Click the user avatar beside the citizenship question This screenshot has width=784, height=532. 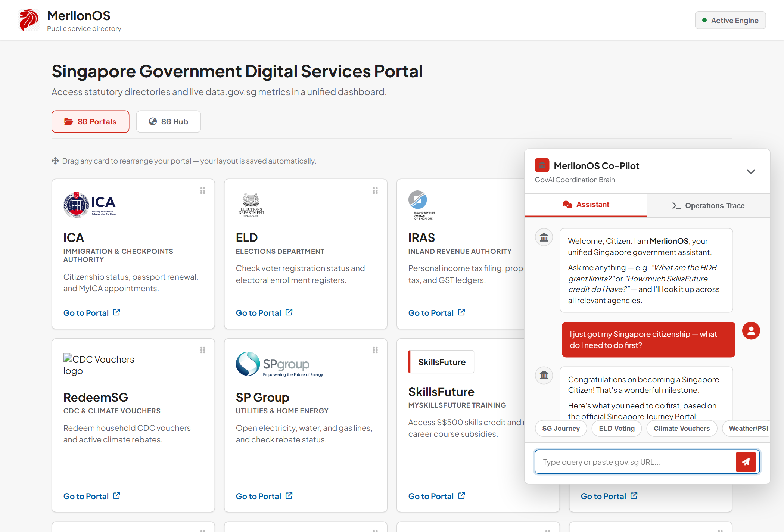pyautogui.click(x=751, y=331)
